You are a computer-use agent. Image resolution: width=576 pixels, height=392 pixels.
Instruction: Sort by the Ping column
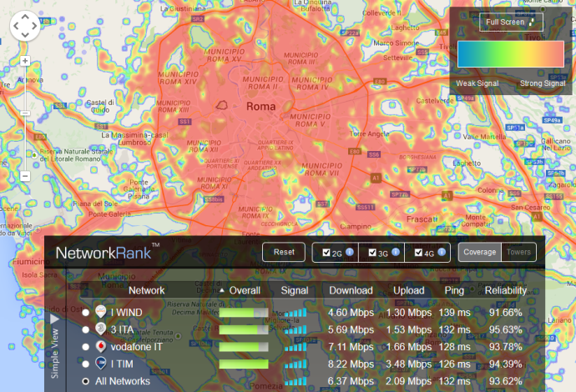(454, 290)
